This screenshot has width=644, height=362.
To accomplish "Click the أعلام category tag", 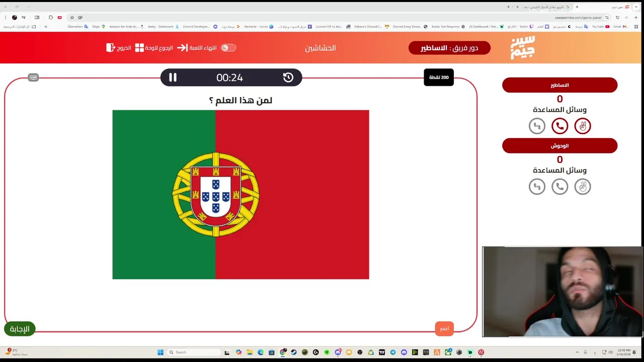I will 444,328.
